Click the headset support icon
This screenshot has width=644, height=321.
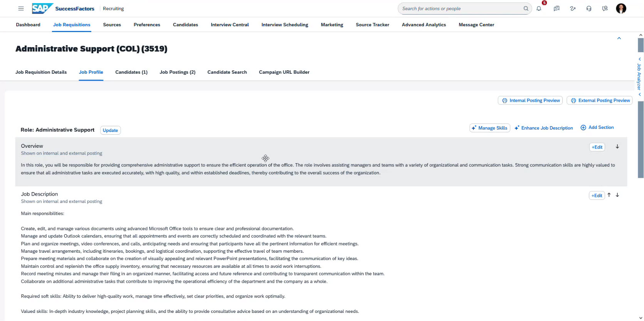[x=589, y=8]
